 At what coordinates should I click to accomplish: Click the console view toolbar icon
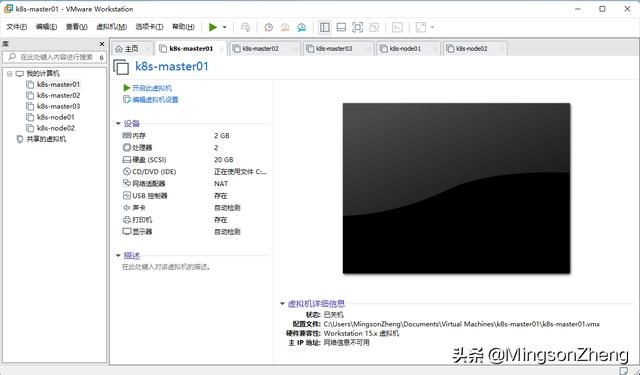pos(397,27)
